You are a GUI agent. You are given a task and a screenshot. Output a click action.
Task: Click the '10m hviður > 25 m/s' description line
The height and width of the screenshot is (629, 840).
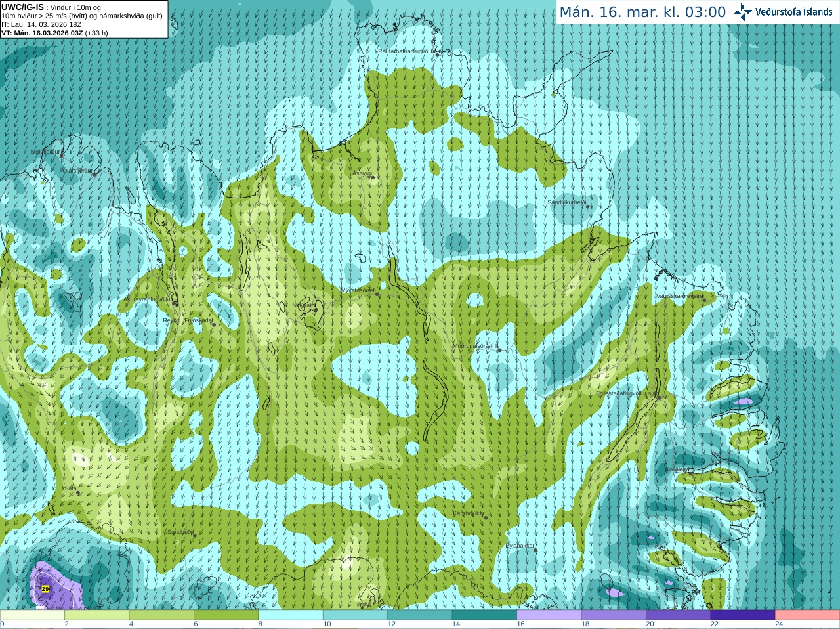click(81, 16)
